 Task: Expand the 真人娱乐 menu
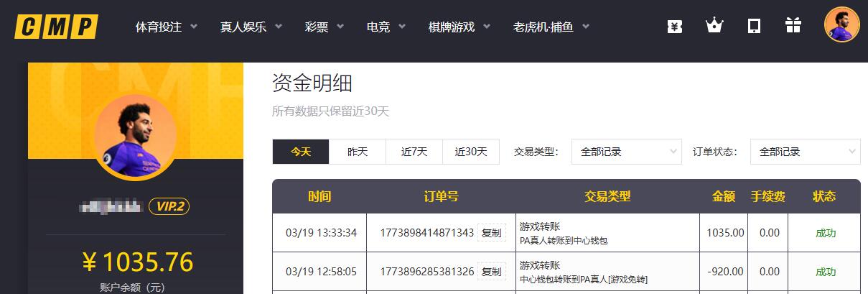pyautogui.click(x=251, y=27)
